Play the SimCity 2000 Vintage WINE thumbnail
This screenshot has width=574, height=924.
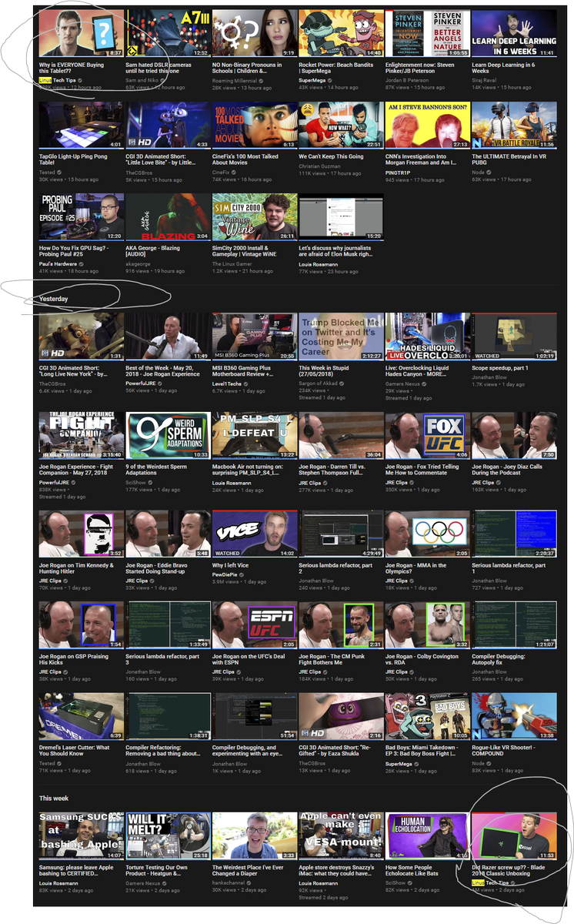255,216
